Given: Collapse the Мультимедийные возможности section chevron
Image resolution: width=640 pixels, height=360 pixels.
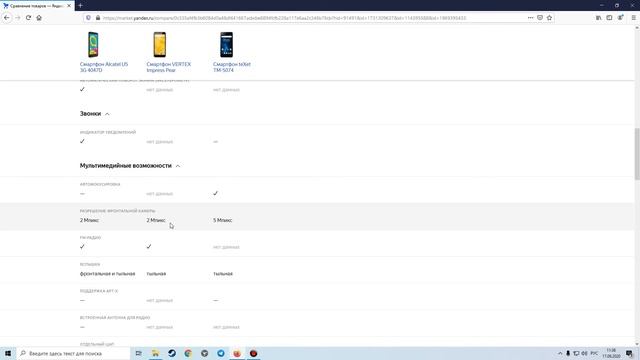Looking at the screenshot, I should pyautogui.click(x=178, y=166).
